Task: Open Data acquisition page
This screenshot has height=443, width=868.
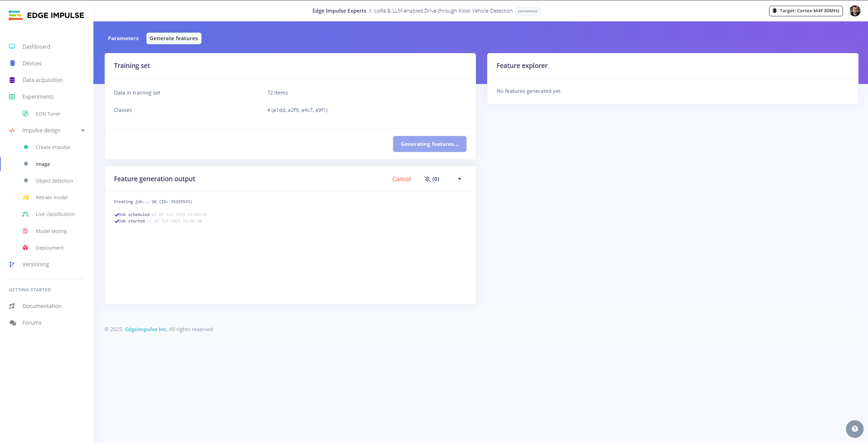Action: 42,80
